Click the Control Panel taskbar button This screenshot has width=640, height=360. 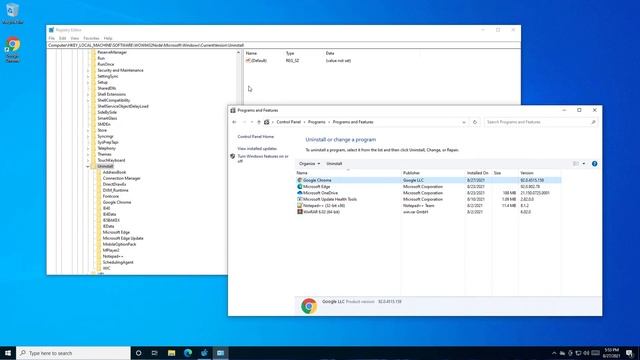pyautogui.click(x=220, y=353)
